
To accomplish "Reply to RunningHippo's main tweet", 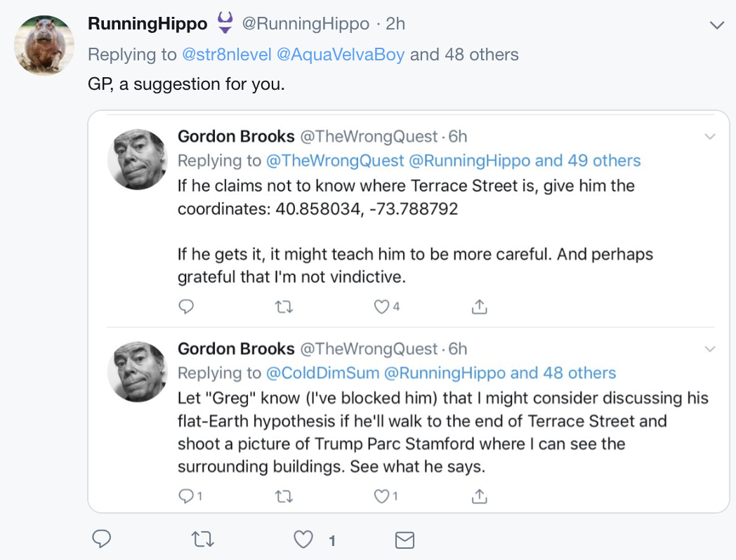I will click(102, 539).
